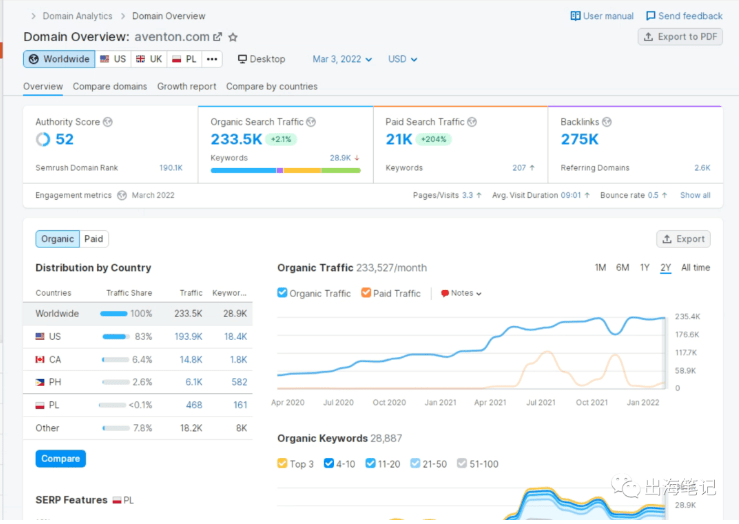Go to Domain Analytics breadcrumb

78,16
